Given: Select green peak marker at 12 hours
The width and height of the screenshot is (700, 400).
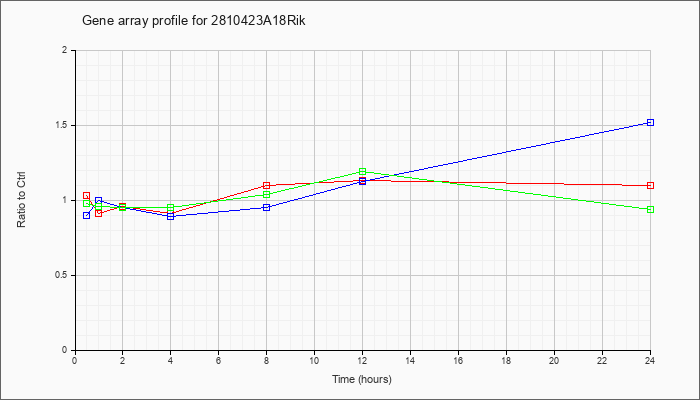Looking at the screenshot, I should (x=362, y=171).
